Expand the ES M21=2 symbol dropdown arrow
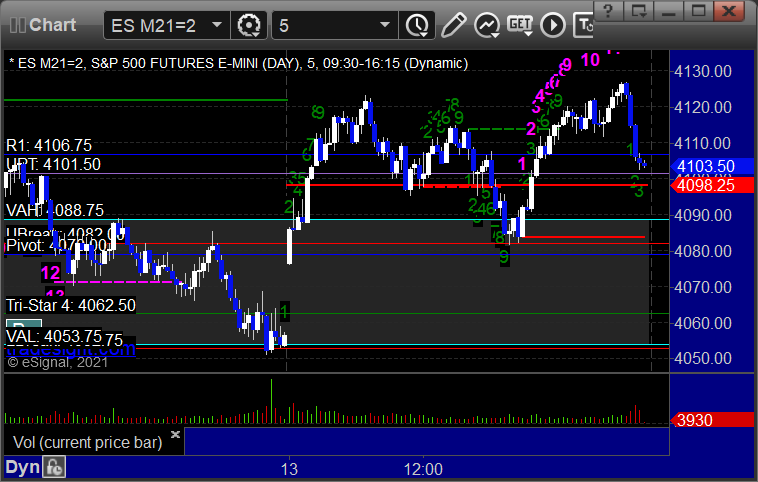The width and height of the screenshot is (758, 482). pos(217,25)
